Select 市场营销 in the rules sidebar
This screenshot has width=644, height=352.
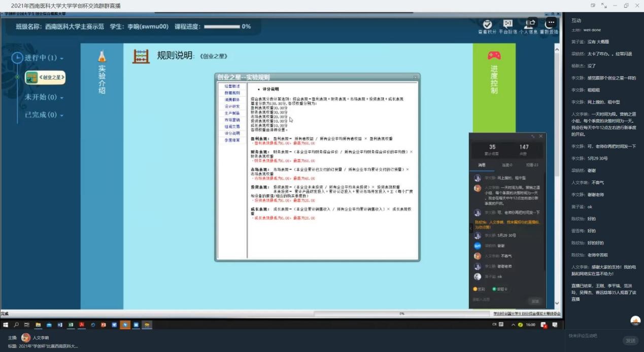(232, 120)
